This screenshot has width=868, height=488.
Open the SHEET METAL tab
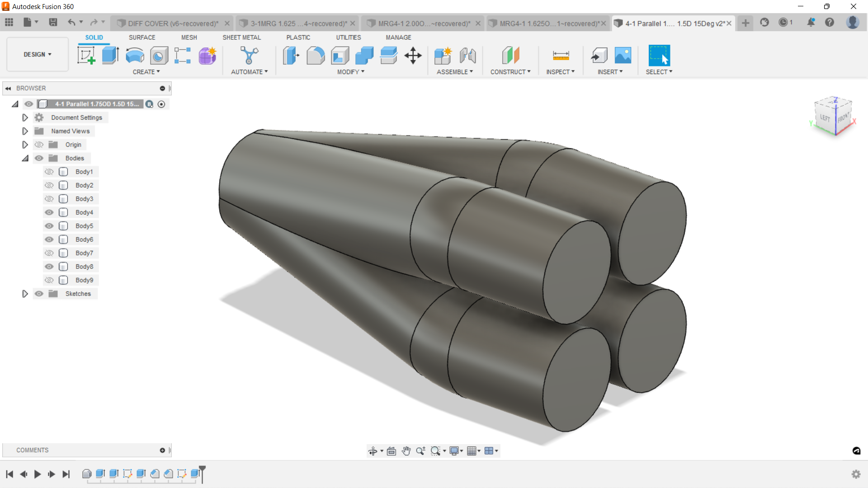(241, 38)
